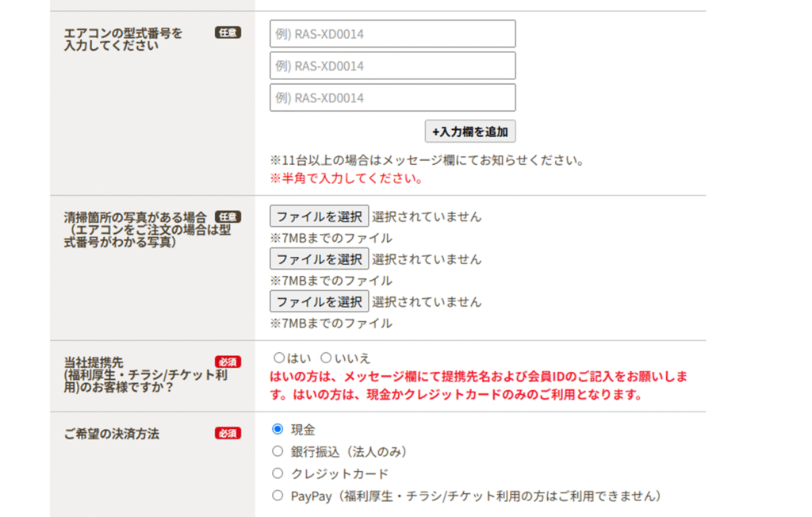The width and height of the screenshot is (812, 517).
Task: Click the red ※半角で入力してください note
Action: (x=346, y=178)
